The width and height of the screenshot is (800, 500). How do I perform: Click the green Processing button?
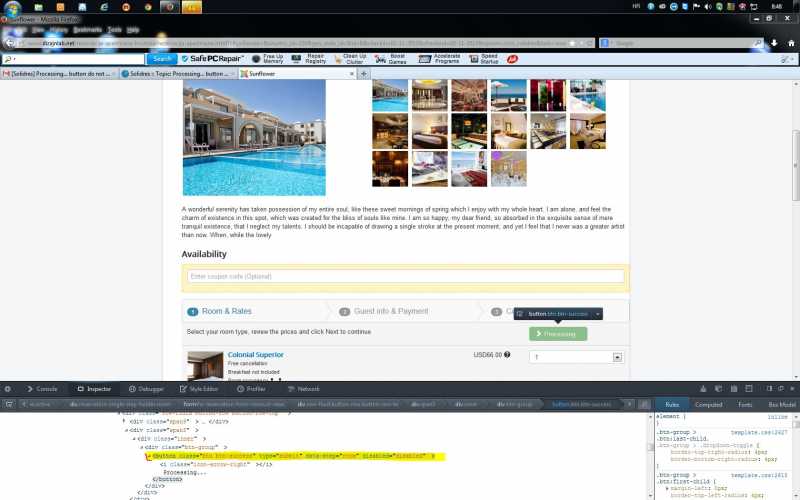(557, 333)
